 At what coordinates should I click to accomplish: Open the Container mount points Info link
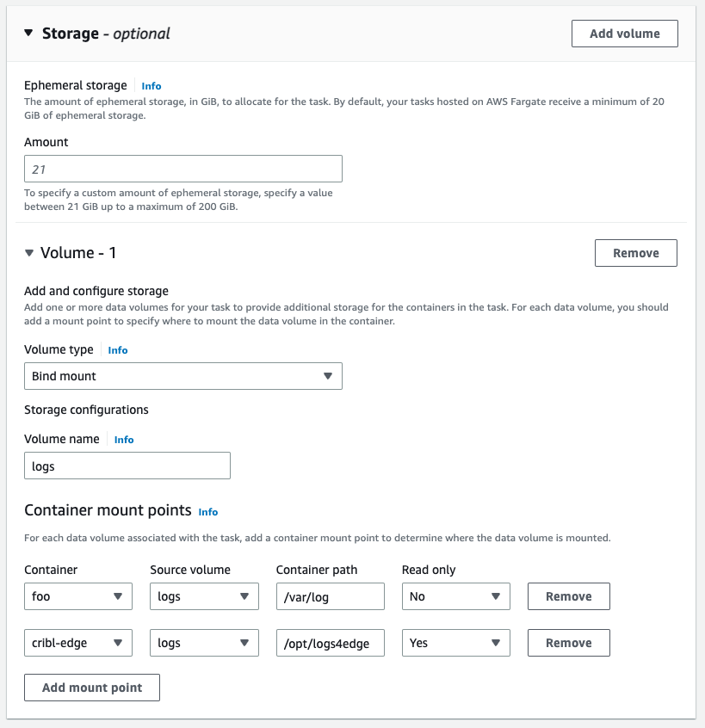[x=207, y=512]
